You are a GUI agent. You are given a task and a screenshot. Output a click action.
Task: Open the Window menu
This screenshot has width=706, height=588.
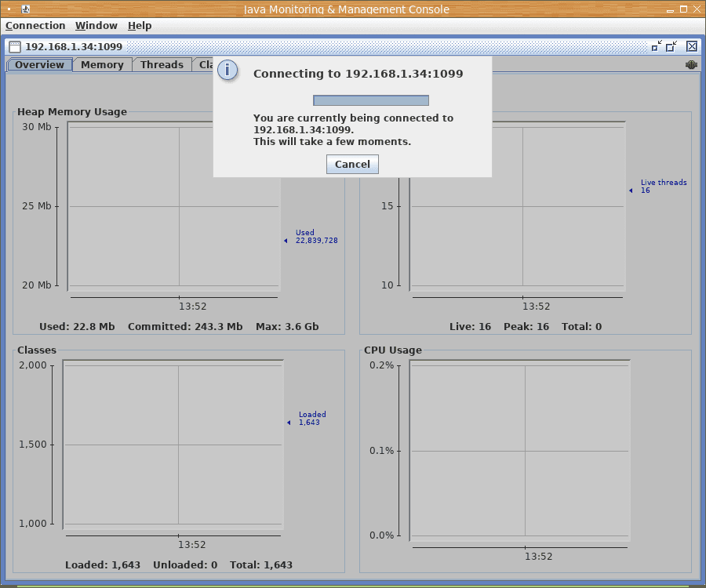96,26
